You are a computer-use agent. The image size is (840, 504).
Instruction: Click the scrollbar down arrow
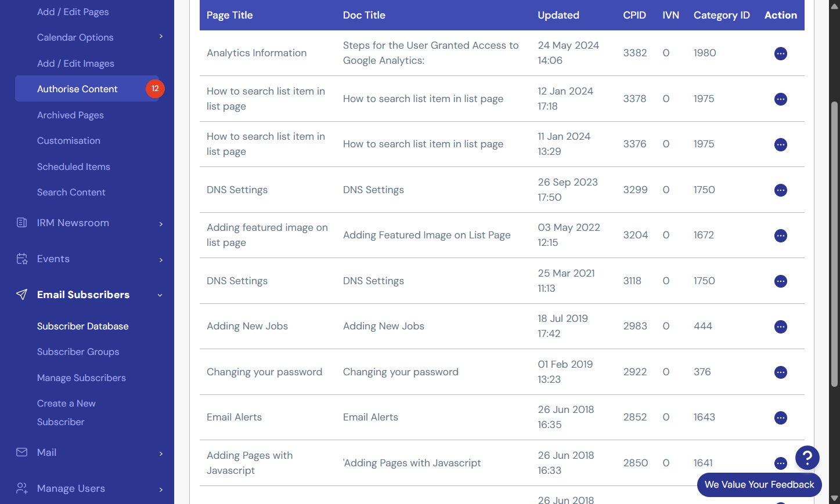[835, 498]
